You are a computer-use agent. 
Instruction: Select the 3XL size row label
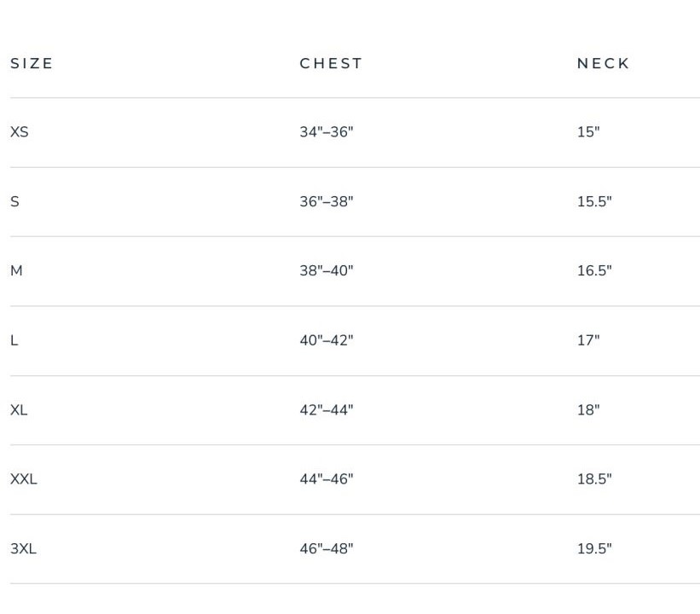[x=23, y=549]
